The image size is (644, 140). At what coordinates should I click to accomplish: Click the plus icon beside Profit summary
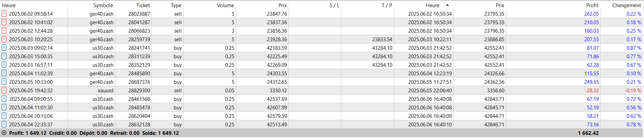4,133
